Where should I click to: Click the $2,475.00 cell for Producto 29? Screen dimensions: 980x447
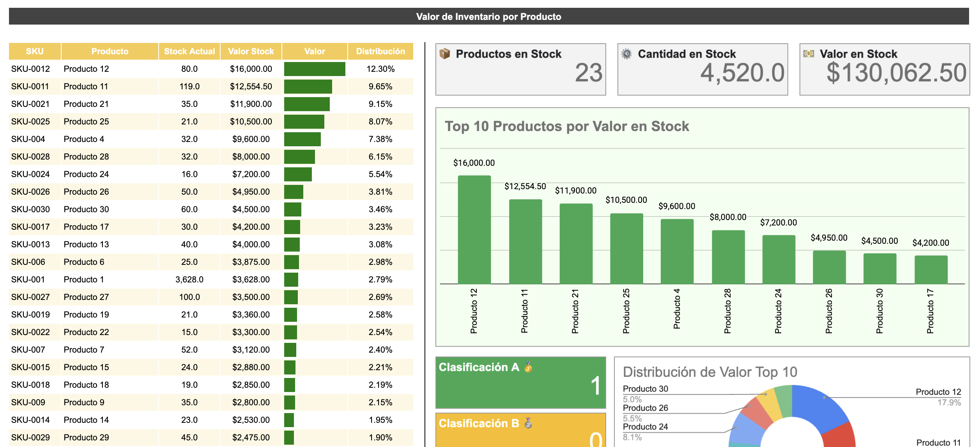pyautogui.click(x=251, y=437)
